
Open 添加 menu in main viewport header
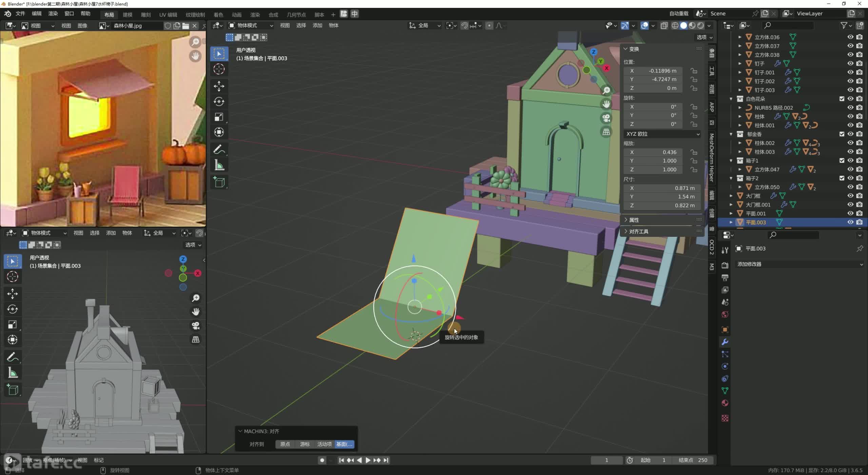(317, 25)
